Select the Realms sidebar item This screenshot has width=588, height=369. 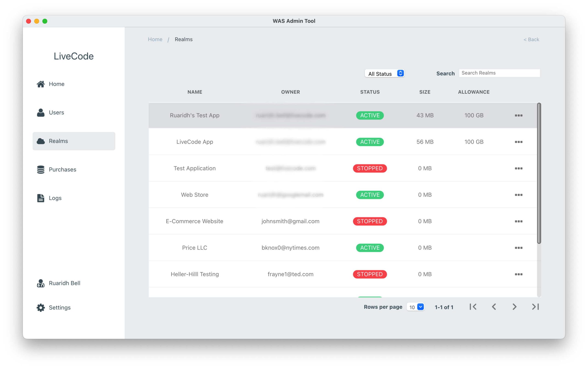(74, 141)
